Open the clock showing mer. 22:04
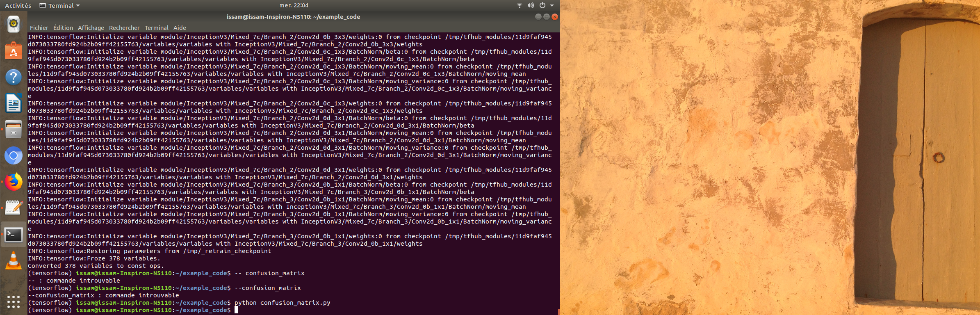This screenshot has width=980, height=315. pos(294,5)
